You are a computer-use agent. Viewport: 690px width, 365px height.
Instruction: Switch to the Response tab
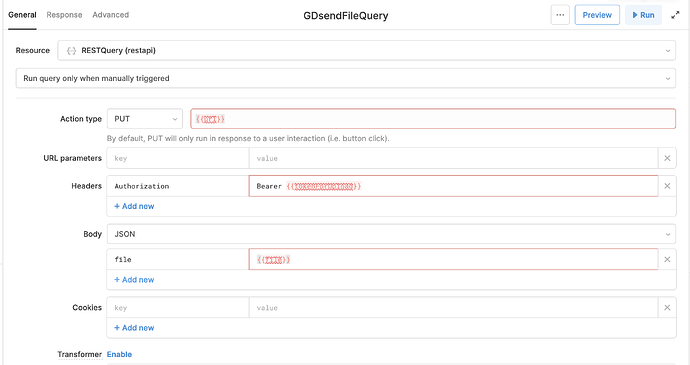click(x=64, y=15)
